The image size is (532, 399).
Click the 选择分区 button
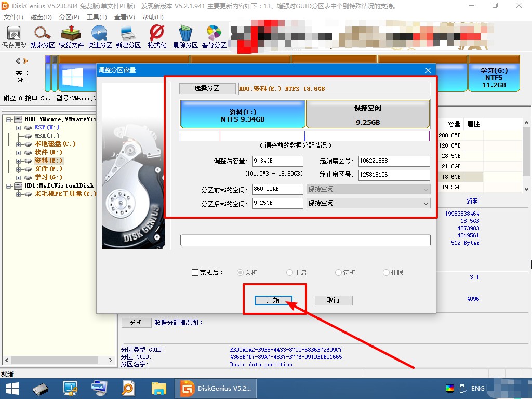207,88
